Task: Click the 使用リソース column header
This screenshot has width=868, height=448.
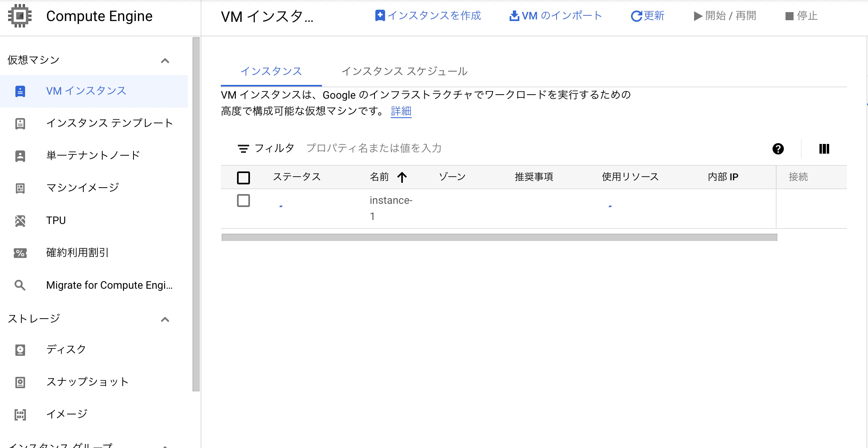Action: click(630, 177)
